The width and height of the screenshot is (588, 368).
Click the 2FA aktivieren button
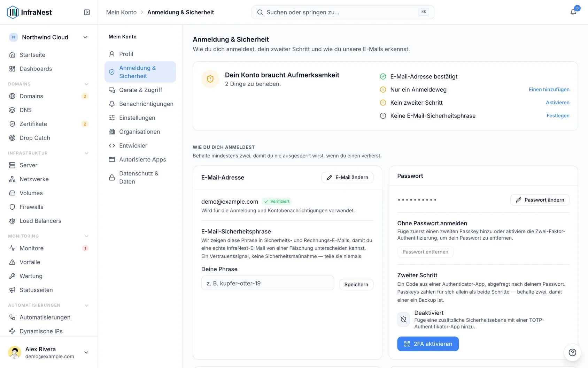428,344
